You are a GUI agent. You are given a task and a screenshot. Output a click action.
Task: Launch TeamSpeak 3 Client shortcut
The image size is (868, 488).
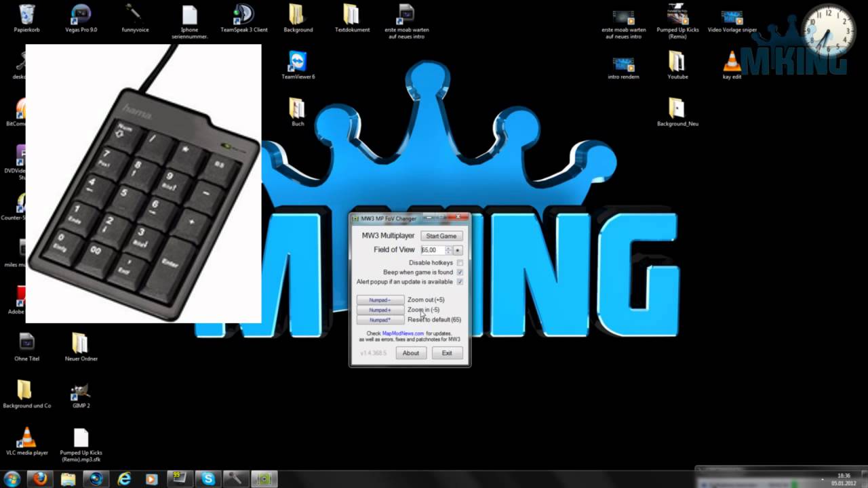pyautogui.click(x=244, y=18)
